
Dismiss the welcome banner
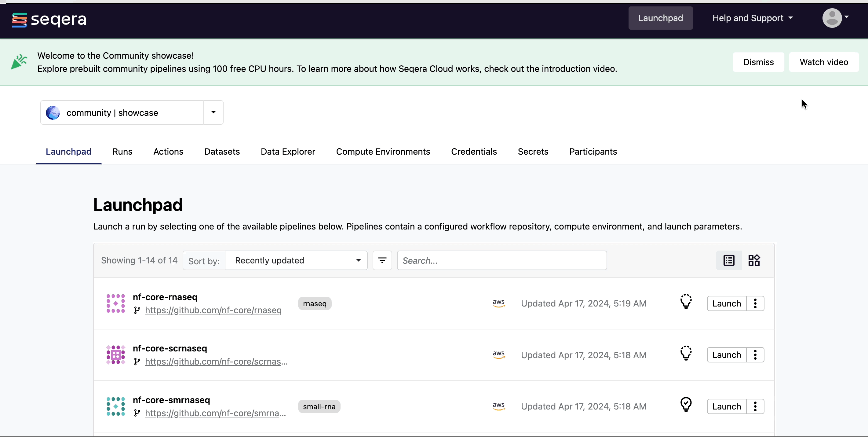[x=758, y=62]
